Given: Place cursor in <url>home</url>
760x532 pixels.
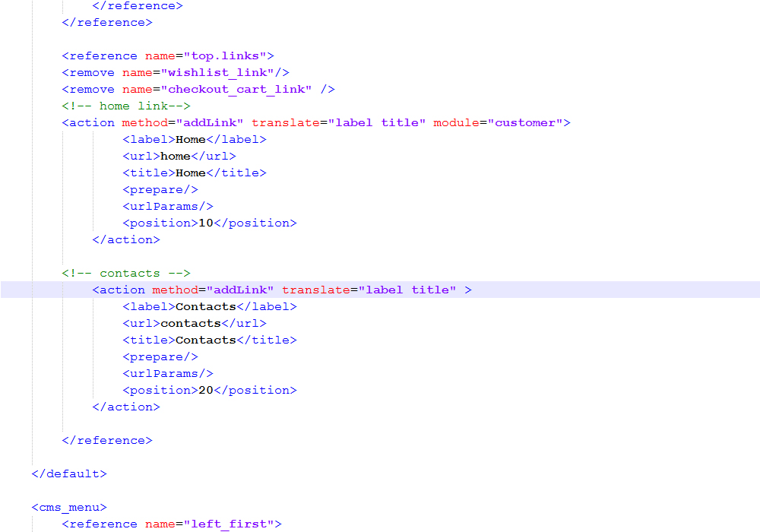Looking at the screenshot, I should coord(179,157).
